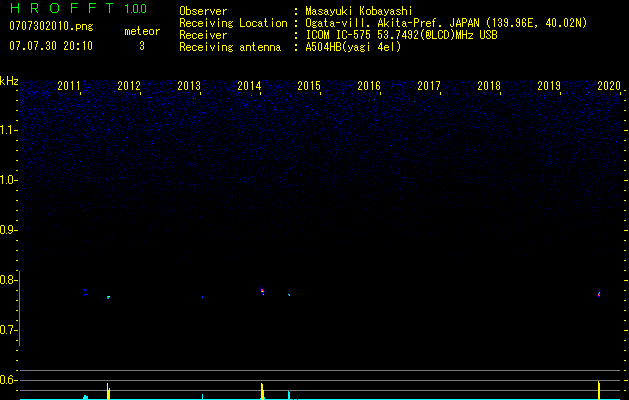Click the 0.6 kHz frequency axis label

(x=8, y=380)
